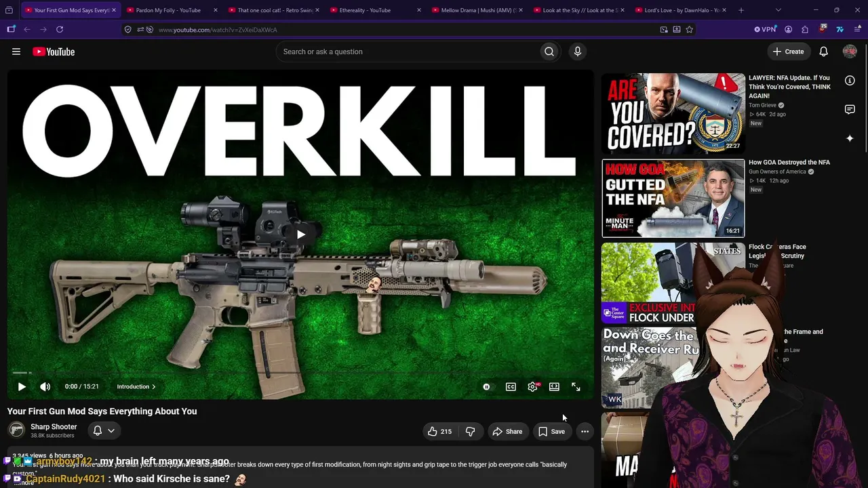868x488 pixels.
Task: Toggle the browser VPN button
Action: coord(765,29)
